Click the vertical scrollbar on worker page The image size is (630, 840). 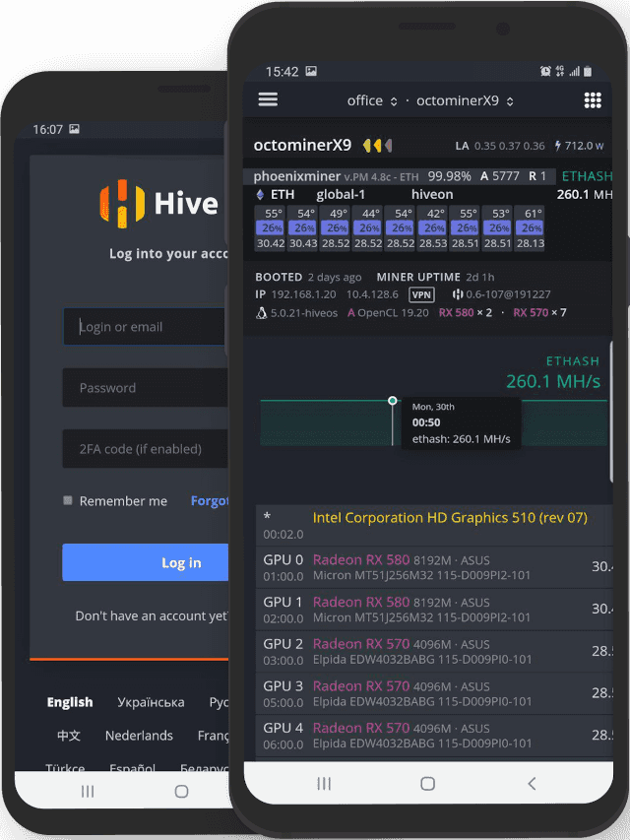[611, 413]
